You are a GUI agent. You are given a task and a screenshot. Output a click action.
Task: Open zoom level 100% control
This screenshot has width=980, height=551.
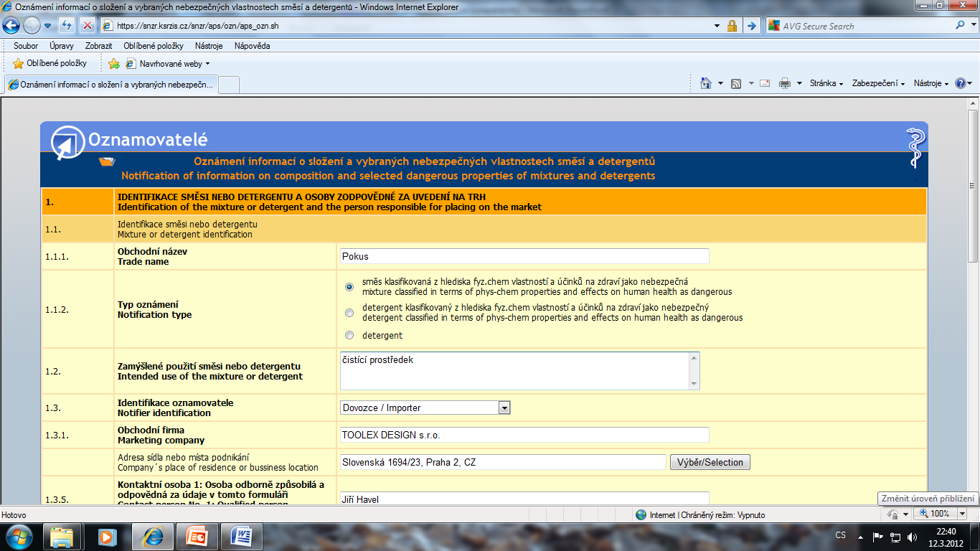[x=939, y=514]
